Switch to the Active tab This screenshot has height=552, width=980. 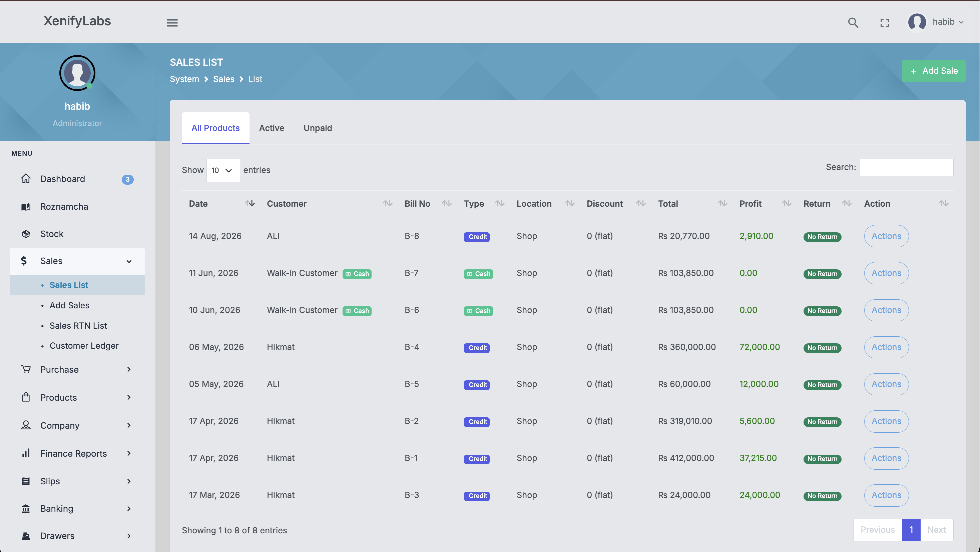[x=271, y=128]
